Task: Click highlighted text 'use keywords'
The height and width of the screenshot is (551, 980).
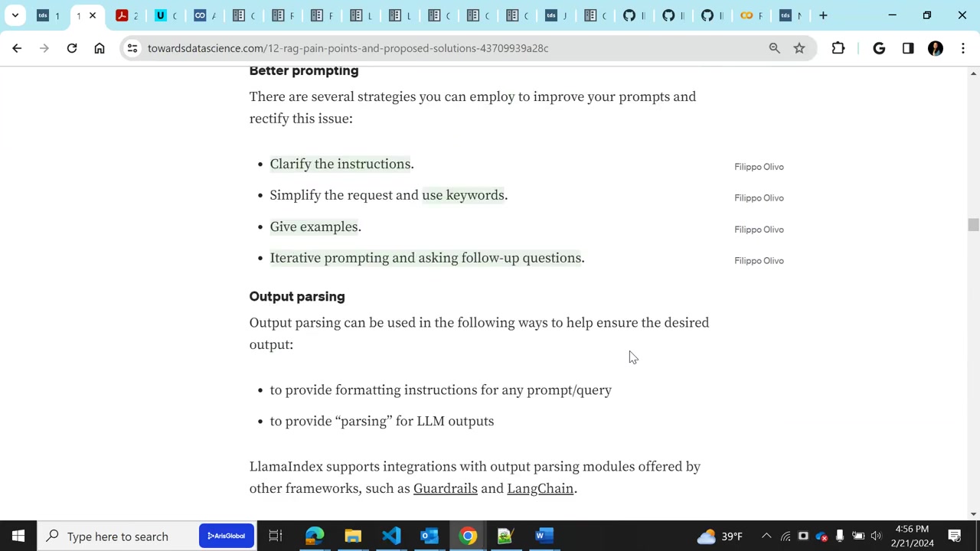Action: [463, 195]
